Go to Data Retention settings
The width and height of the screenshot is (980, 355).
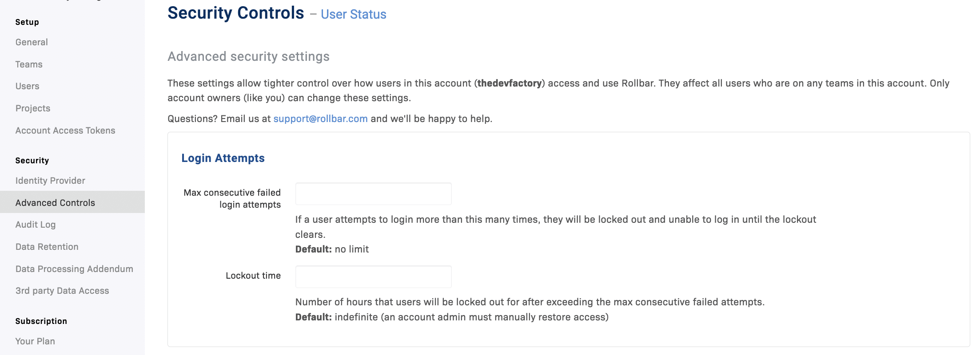tap(47, 247)
